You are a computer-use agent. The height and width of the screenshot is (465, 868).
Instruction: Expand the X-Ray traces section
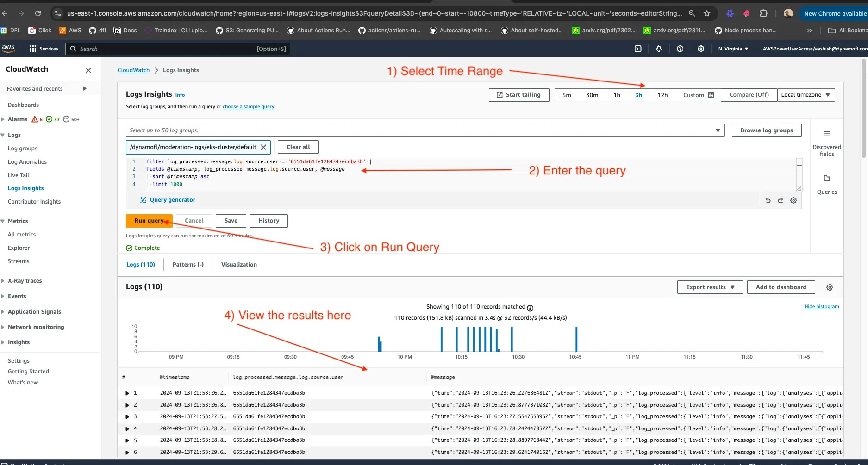[x=3, y=281]
